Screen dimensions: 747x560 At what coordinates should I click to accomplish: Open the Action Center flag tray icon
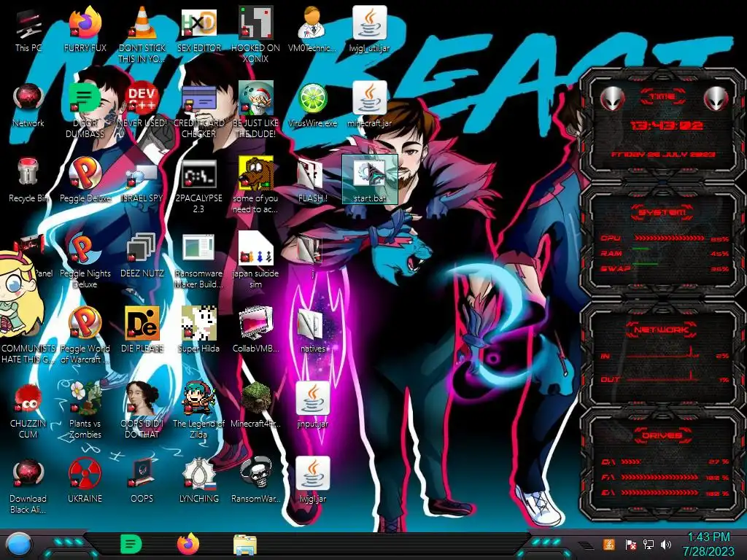tap(631, 544)
